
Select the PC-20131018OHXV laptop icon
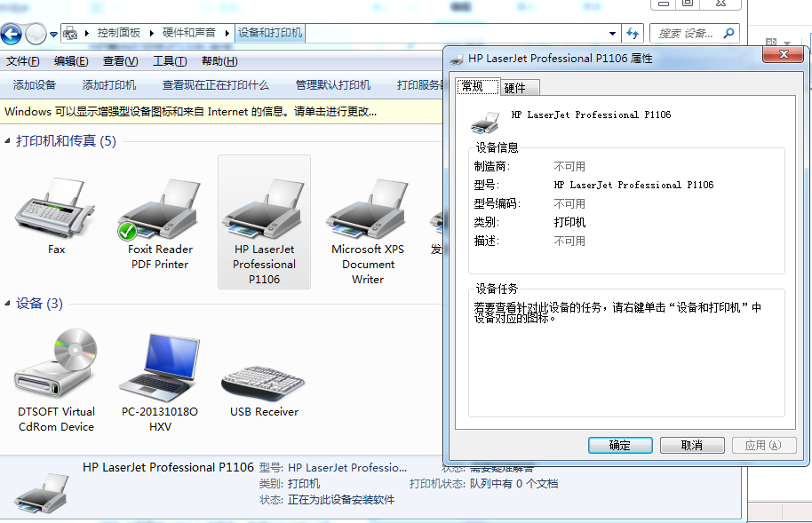(160, 368)
